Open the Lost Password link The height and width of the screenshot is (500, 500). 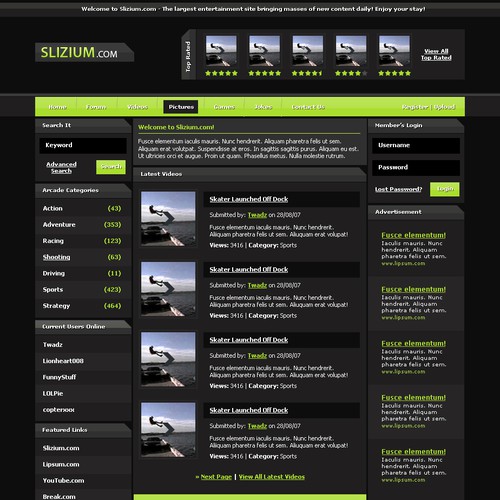click(x=398, y=189)
